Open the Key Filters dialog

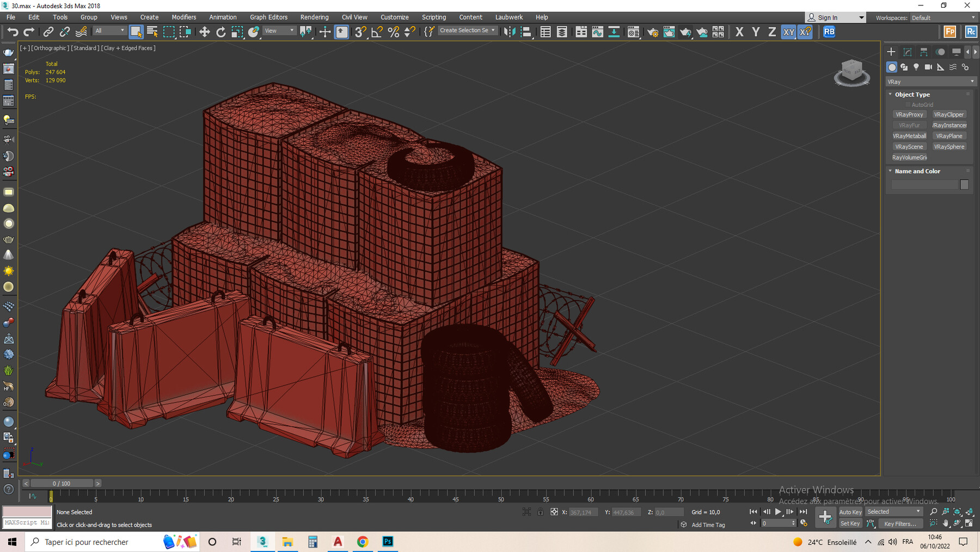[901, 524]
